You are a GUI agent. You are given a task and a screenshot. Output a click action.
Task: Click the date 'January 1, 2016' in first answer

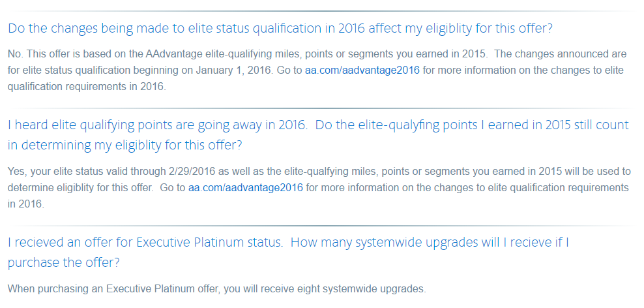click(234, 70)
